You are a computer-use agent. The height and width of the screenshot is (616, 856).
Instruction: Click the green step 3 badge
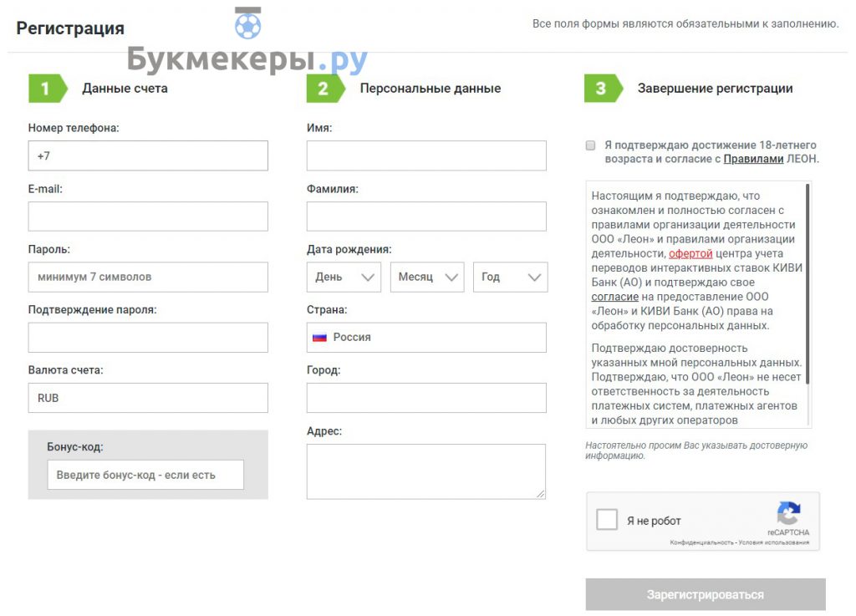click(x=604, y=89)
